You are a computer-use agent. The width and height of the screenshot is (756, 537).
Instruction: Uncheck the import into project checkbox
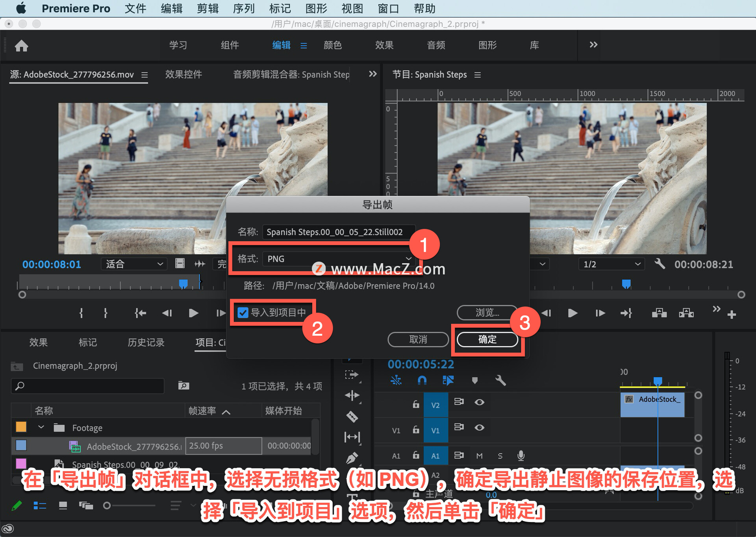click(x=243, y=313)
